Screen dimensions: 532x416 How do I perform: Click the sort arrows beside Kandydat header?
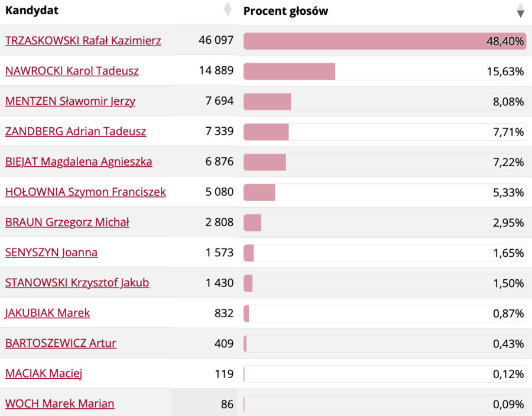[x=228, y=10]
